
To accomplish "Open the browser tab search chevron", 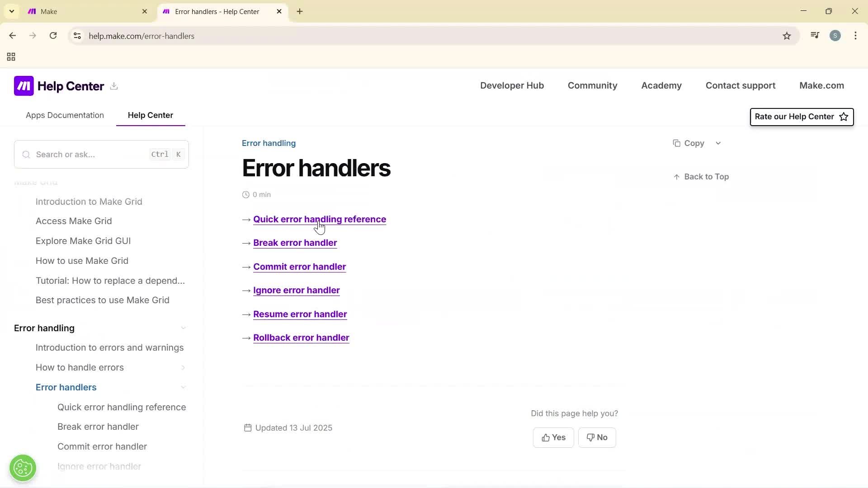I will [x=11, y=11].
